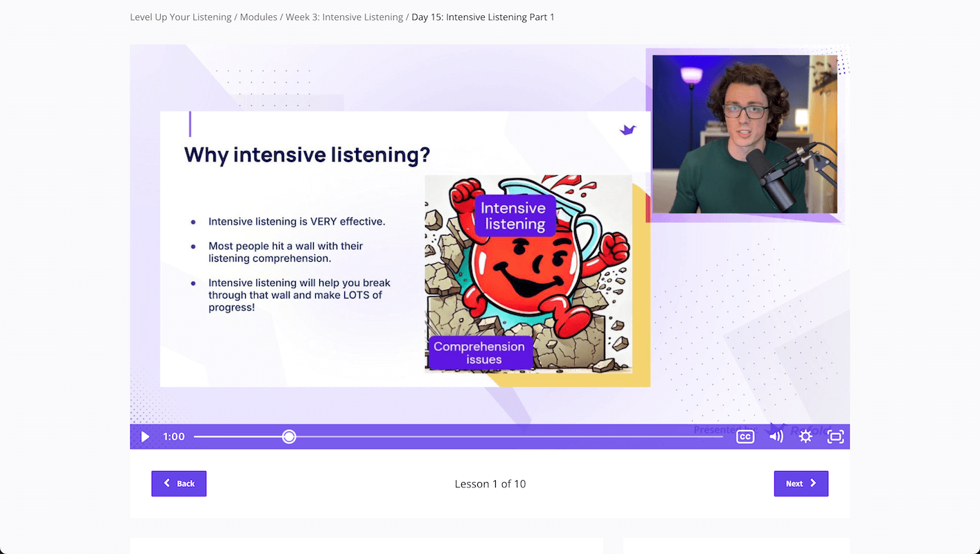980x554 pixels.
Task: Open video settings gear
Action: (805, 437)
